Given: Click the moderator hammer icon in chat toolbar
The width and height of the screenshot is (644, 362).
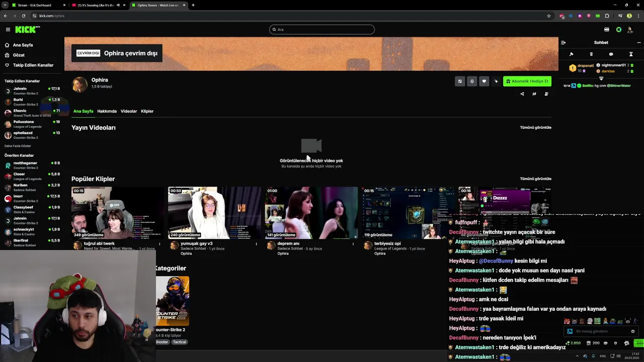Looking at the screenshot, I should 571,54.
